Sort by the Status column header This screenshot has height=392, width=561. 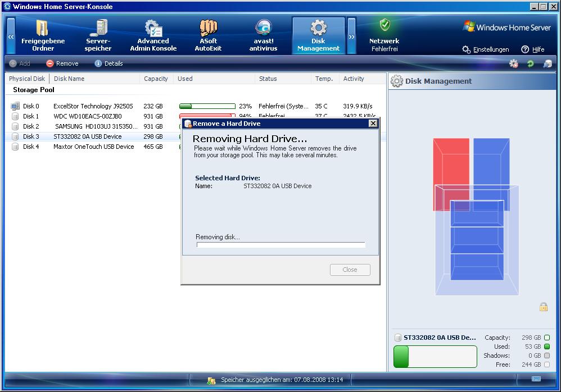click(283, 79)
